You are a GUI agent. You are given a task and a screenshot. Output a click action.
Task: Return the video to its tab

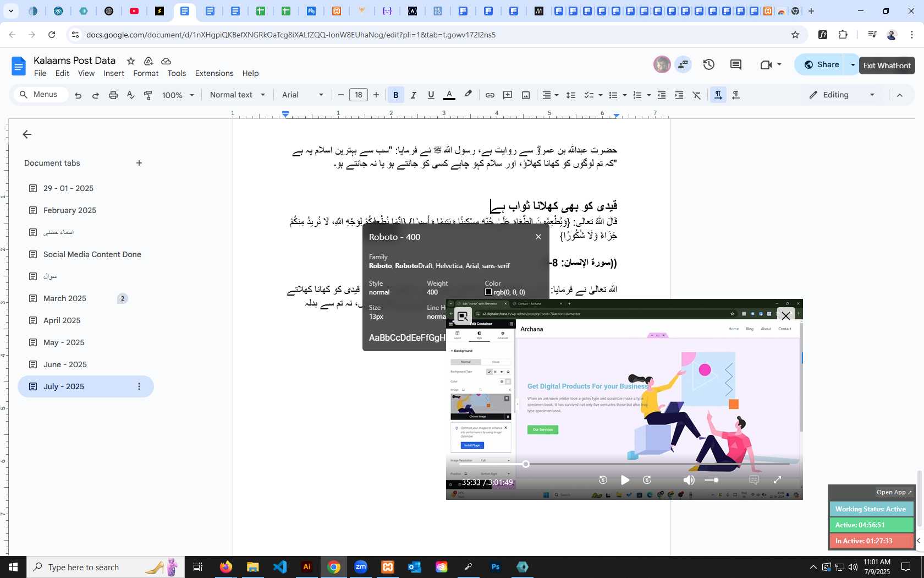point(463,316)
